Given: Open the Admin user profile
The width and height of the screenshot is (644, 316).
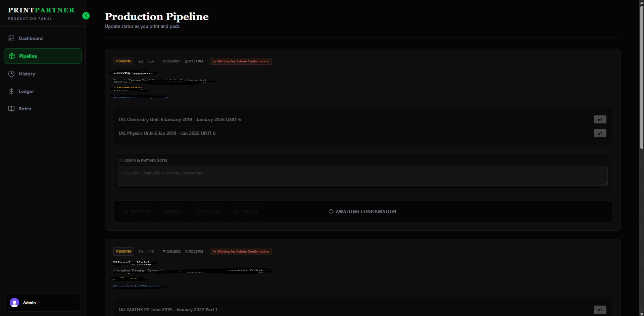Looking at the screenshot, I should pyautogui.click(x=43, y=303).
